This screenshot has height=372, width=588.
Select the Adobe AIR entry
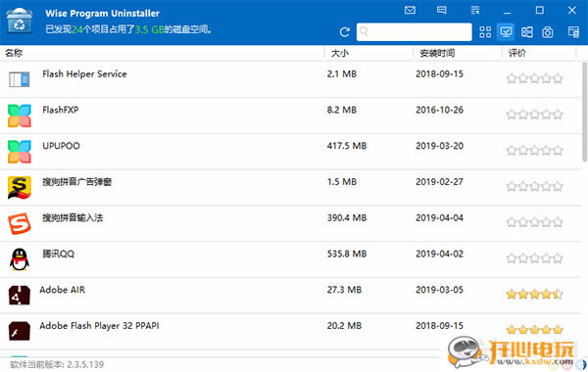coord(291,296)
